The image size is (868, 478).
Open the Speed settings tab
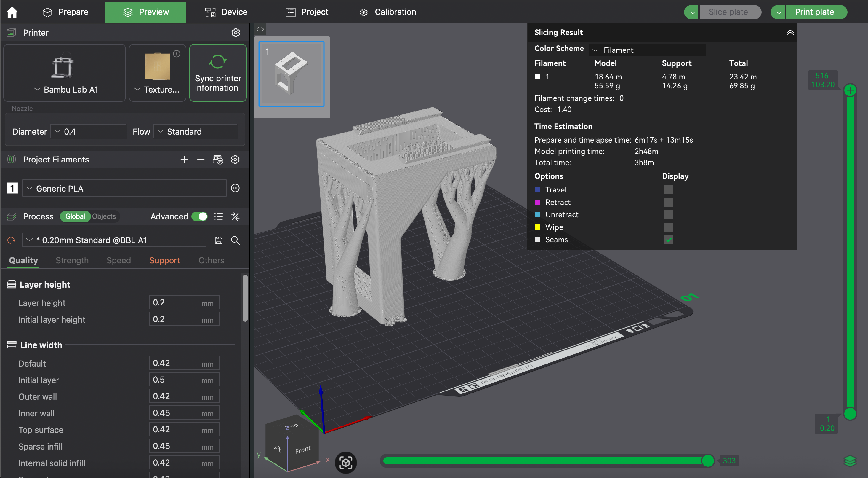[118, 260]
